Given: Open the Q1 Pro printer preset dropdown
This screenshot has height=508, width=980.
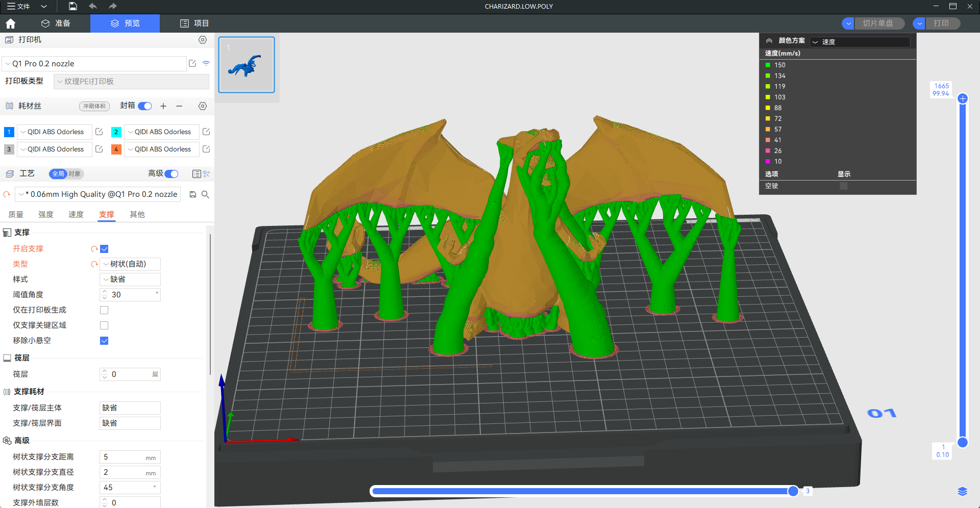Looking at the screenshot, I should [94, 64].
